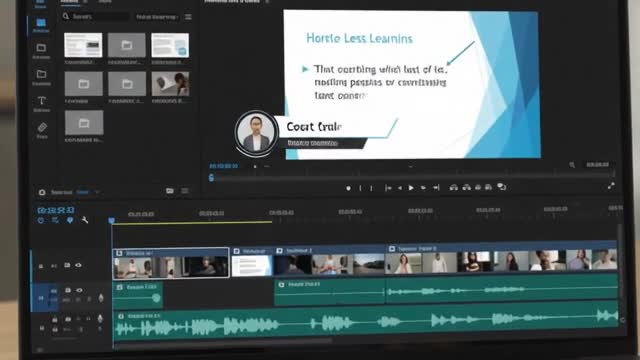Select the first white slide thumbnail
This screenshot has height=360, width=640.
(83, 45)
